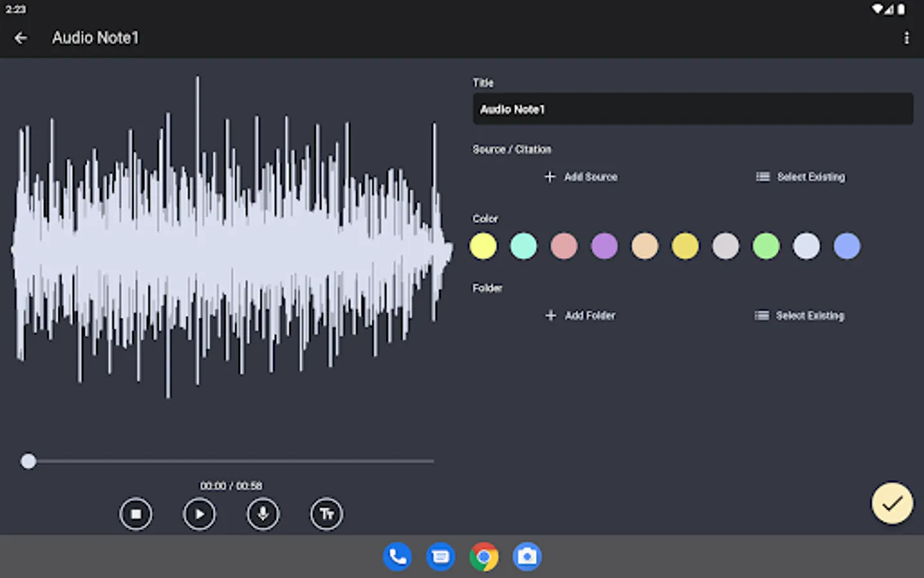Choose the gray color swatch
The width and height of the screenshot is (924, 578).
[x=726, y=246]
